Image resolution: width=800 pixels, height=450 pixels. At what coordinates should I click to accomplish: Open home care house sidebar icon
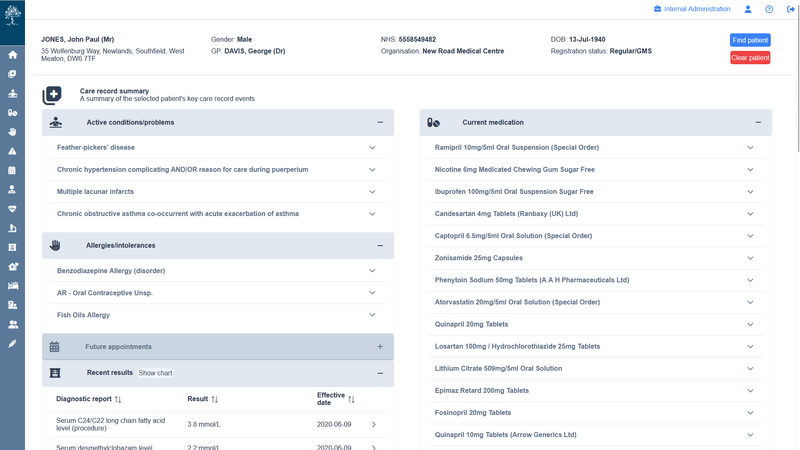pyautogui.click(x=12, y=266)
